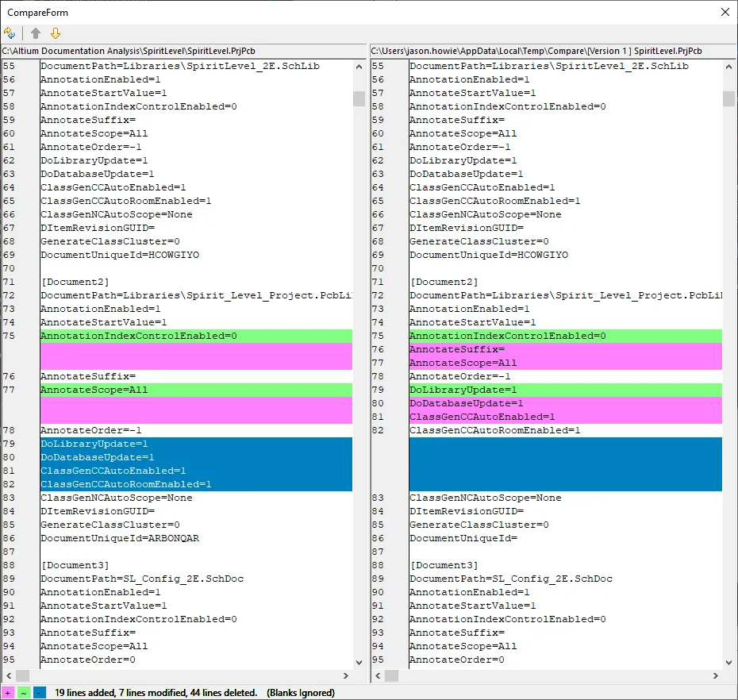Click DocumentUniqueId=ARBONQAR line in left pane
Screen dimensions: 738x700
click(x=120, y=538)
